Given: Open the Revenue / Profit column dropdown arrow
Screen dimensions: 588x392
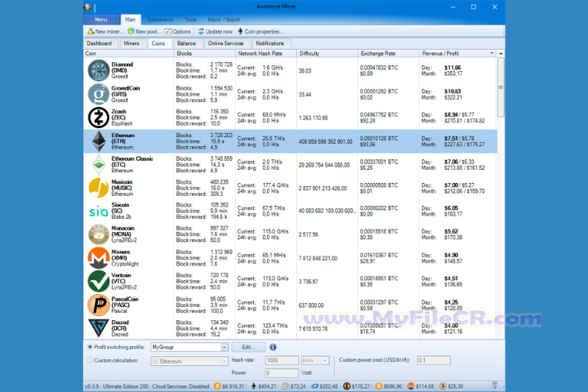Looking at the screenshot, I should pyautogui.click(x=492, y=53).
